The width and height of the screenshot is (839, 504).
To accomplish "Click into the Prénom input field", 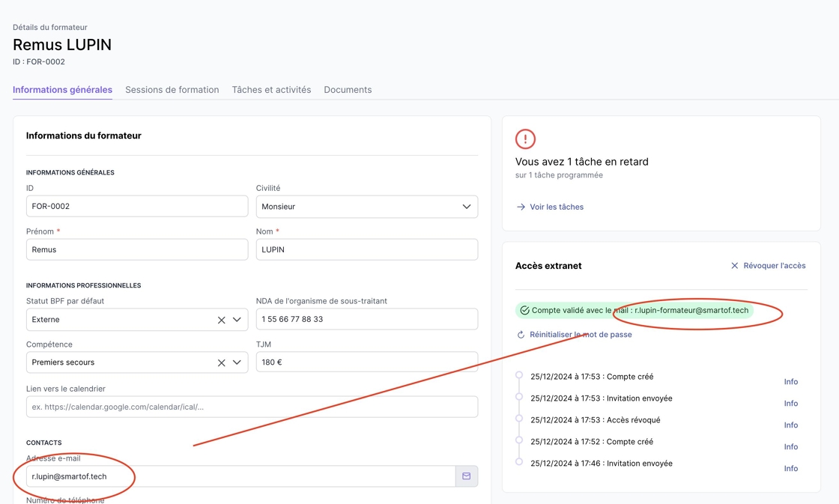I will pos(137,249).
